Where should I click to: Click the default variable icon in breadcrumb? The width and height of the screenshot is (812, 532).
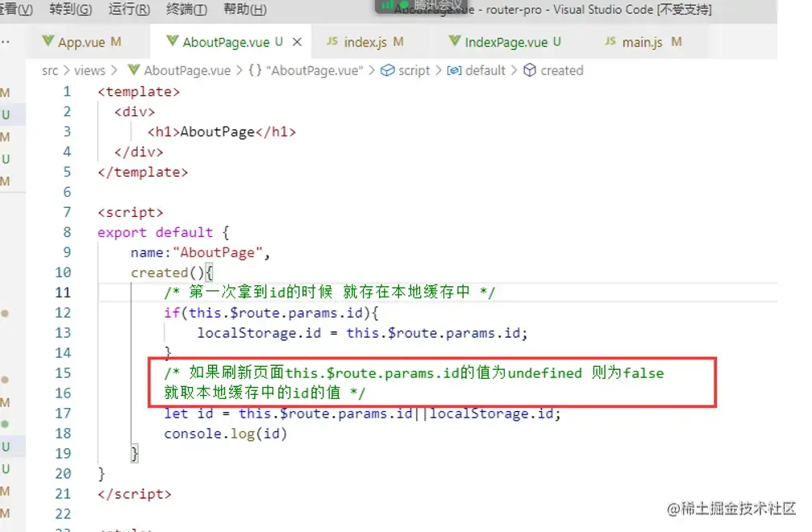[454, 70]
